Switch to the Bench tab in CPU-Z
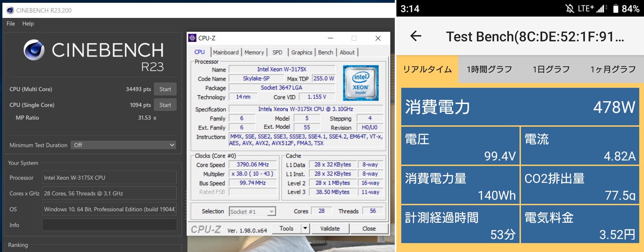Image resolution: width=644 pixels, height=252 pixels. [325, 53]
